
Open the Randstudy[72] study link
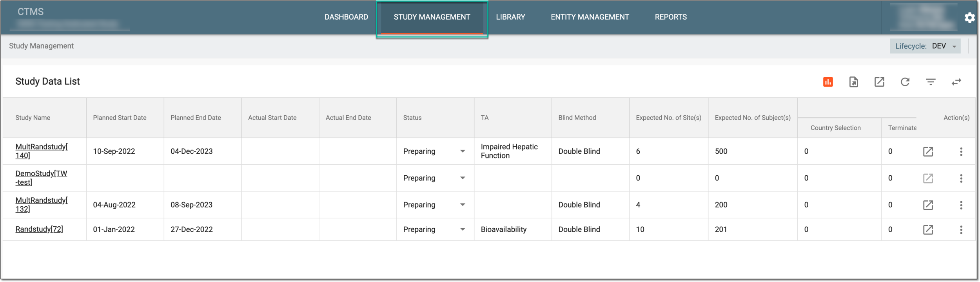39,229
